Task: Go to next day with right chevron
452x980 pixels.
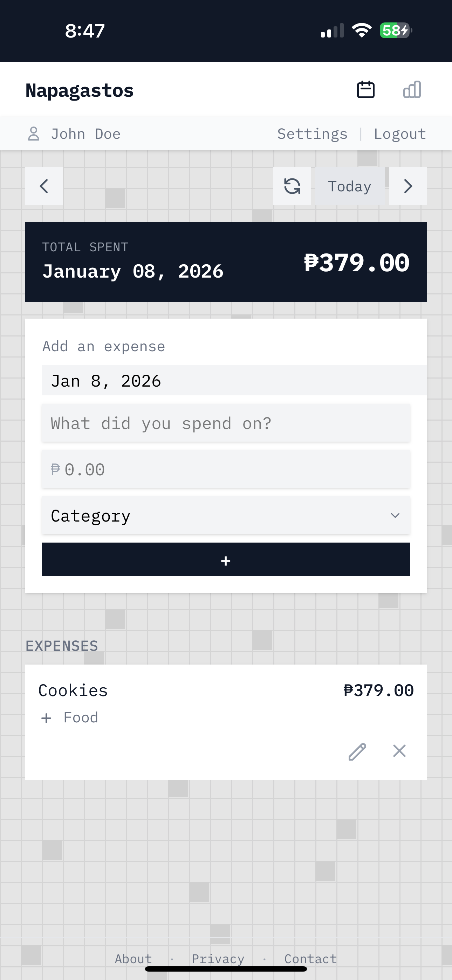Action: (408, 186)
